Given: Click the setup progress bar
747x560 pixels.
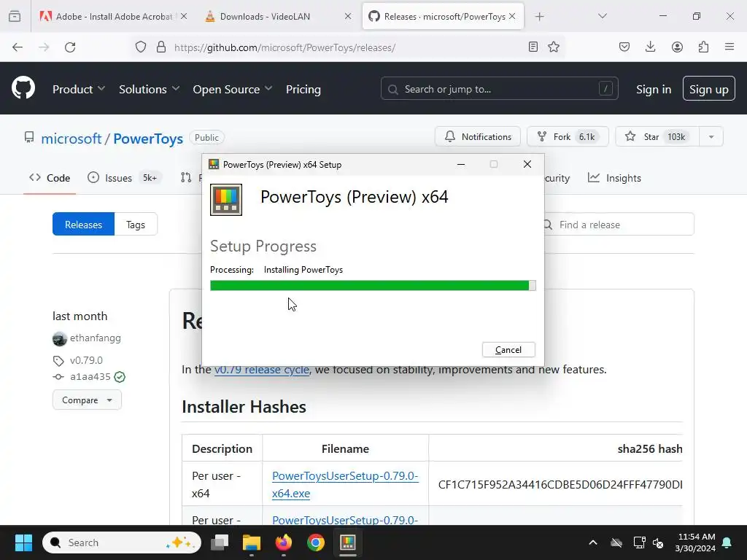Looking at the screenshot, I should click(373, 285).
